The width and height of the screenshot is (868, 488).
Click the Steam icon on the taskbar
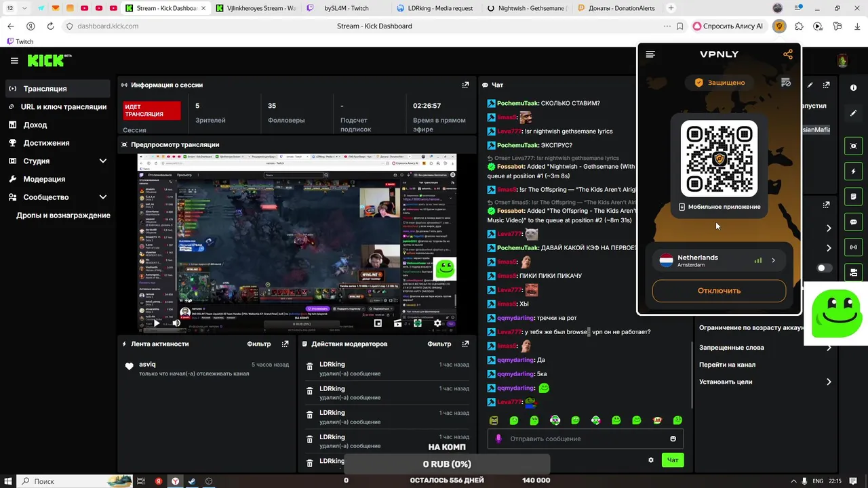tap(192, 481)
